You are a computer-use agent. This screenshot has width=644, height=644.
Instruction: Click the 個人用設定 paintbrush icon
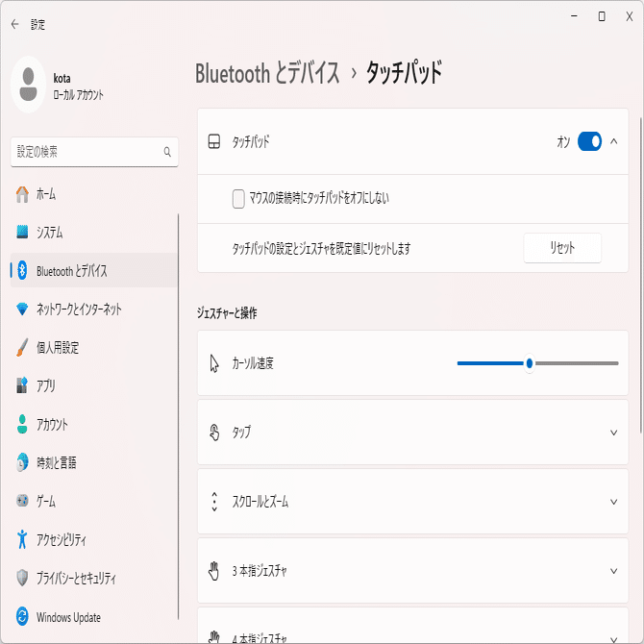point(23,348)
